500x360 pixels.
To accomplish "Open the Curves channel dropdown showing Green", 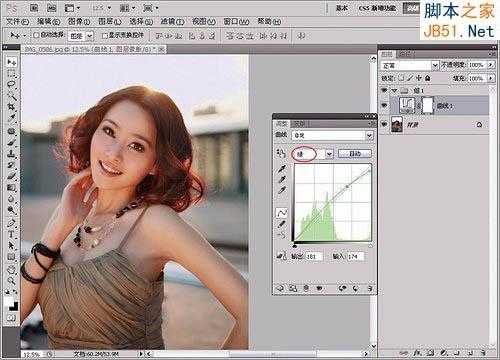I will click(312, 154).
